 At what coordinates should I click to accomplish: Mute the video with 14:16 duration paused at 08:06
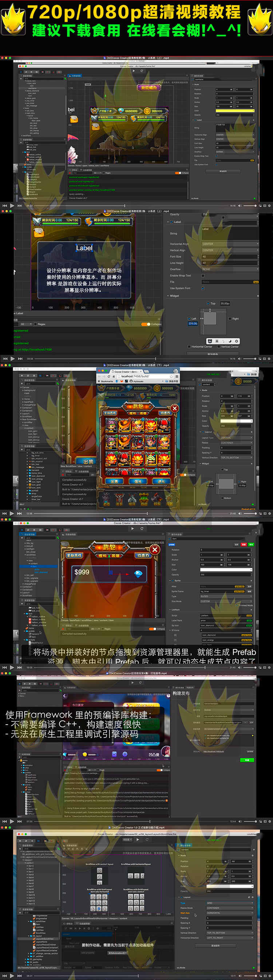pos(240,358)
